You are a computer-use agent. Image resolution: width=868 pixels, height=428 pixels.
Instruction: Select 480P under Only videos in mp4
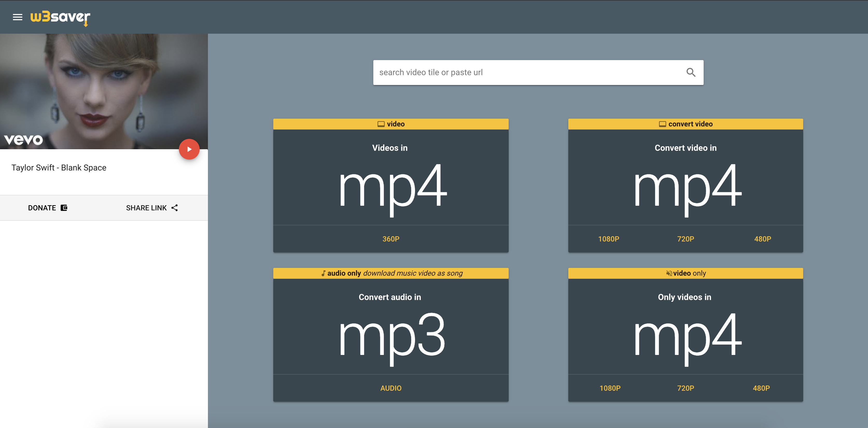pyautogui.click(x=761, y=388)
